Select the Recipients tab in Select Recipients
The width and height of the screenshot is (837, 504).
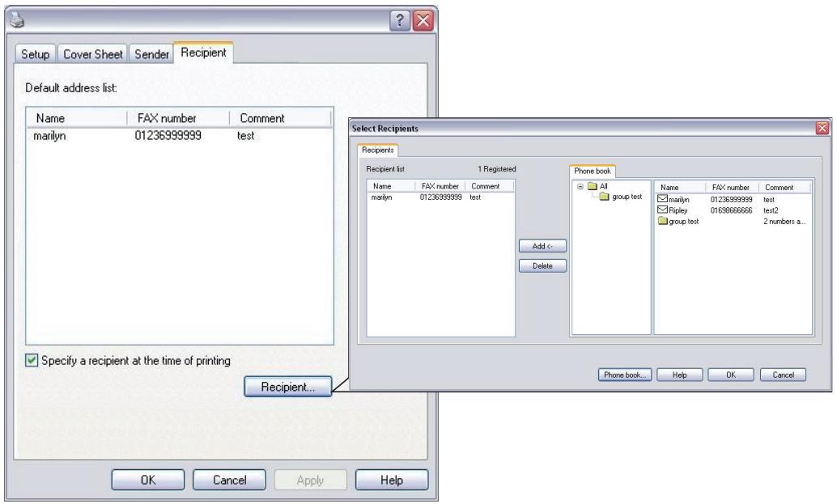[377, 150]
